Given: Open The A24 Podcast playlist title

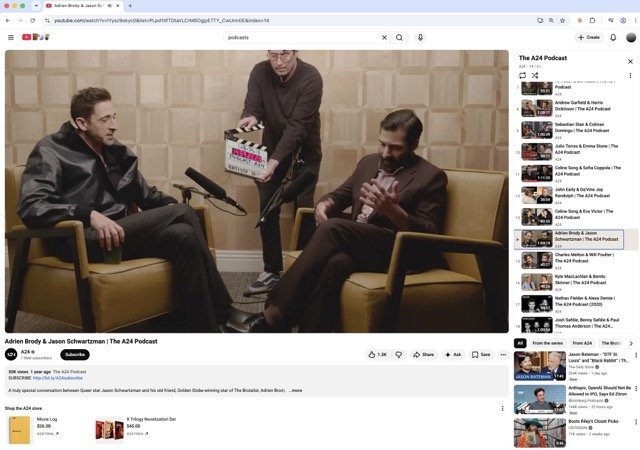Looking at the screenshot, I should click(x=542, y=58).
